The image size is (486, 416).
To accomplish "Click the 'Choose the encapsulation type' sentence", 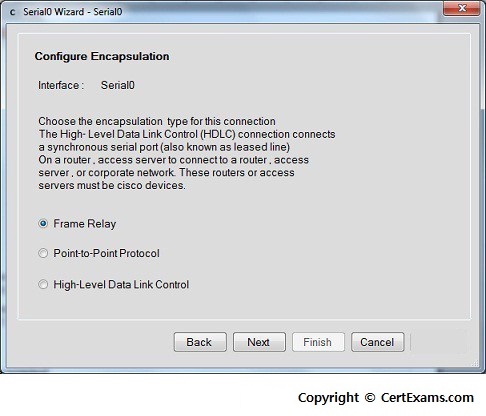I will pos(157,121).
